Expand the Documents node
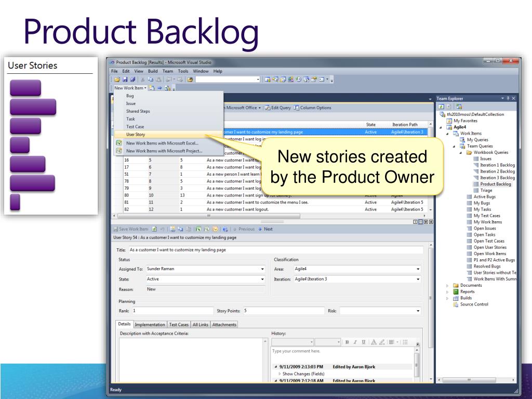This screenshot has width=532, height=399. 447,286
